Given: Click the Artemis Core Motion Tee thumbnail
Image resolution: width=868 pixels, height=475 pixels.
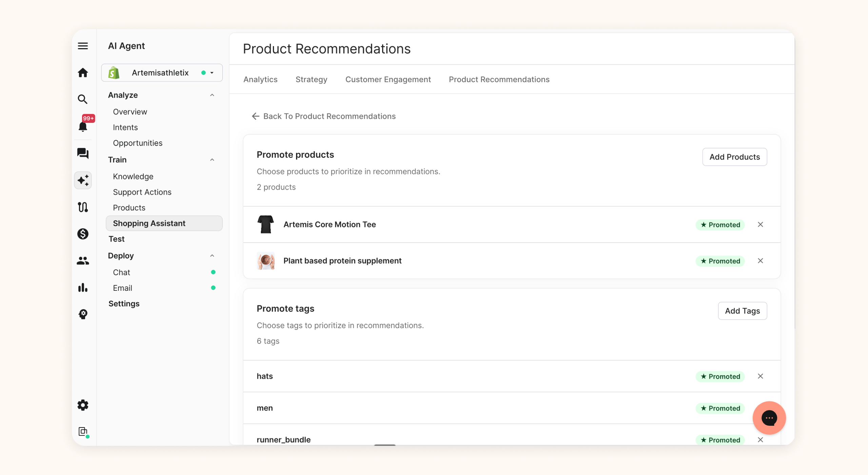Looking at the screenshot, I should point(265,225).
